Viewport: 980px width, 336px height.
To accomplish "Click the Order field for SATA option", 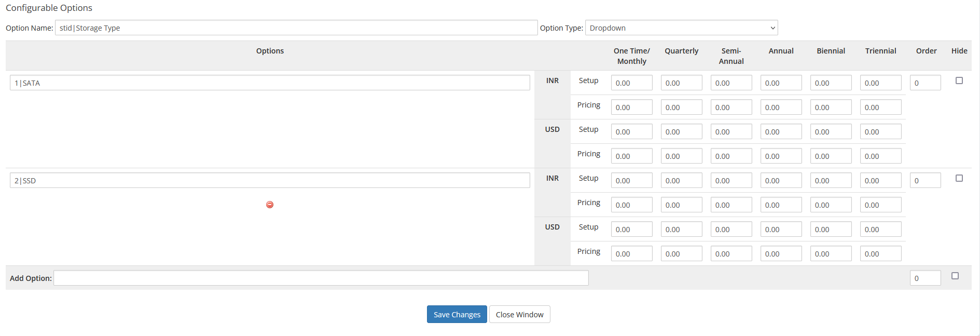I will pos(925,83).
